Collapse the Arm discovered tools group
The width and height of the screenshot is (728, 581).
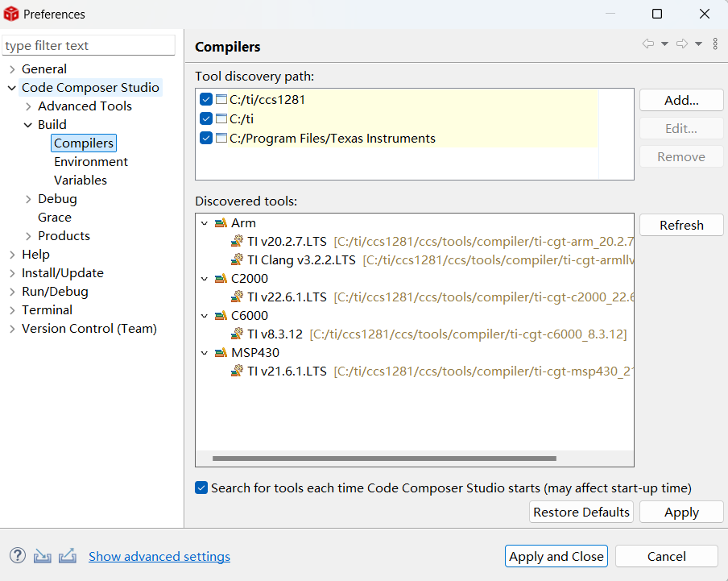[205, 223]
